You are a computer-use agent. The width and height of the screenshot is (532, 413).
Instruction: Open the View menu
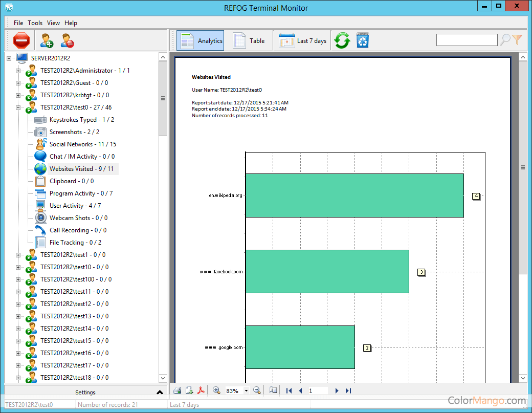(x=53, y=23)
